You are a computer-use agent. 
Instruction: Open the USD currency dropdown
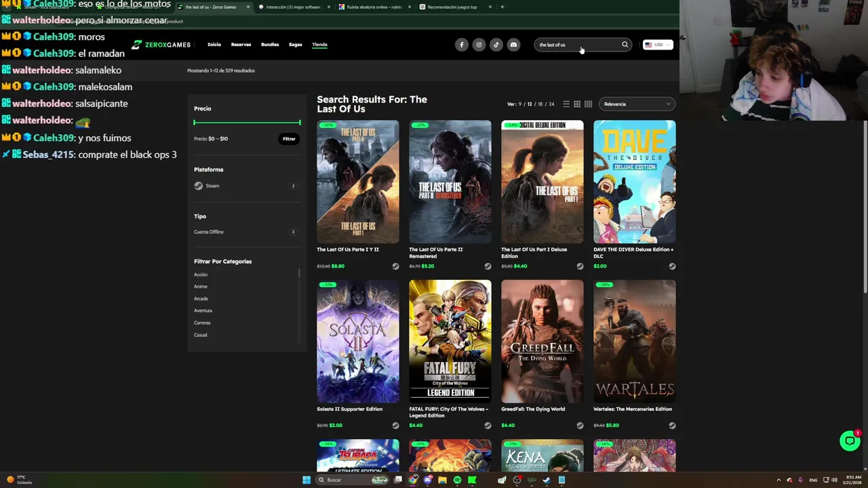coord(658,45)
